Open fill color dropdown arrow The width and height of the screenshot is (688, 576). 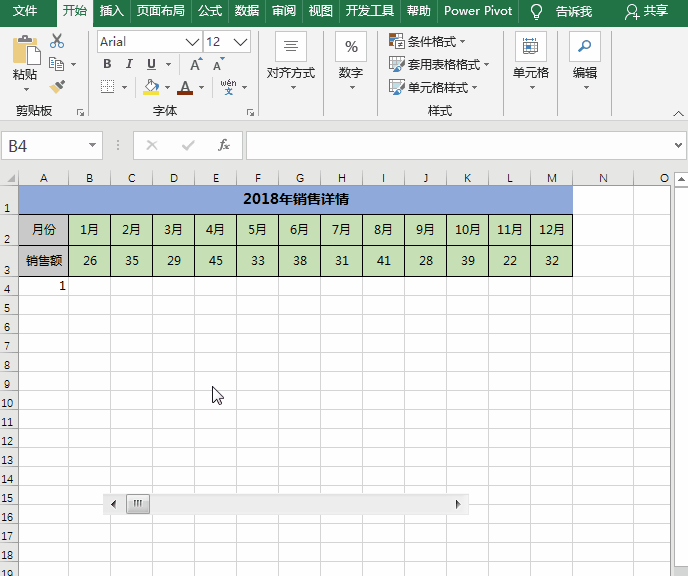(167, 87)
